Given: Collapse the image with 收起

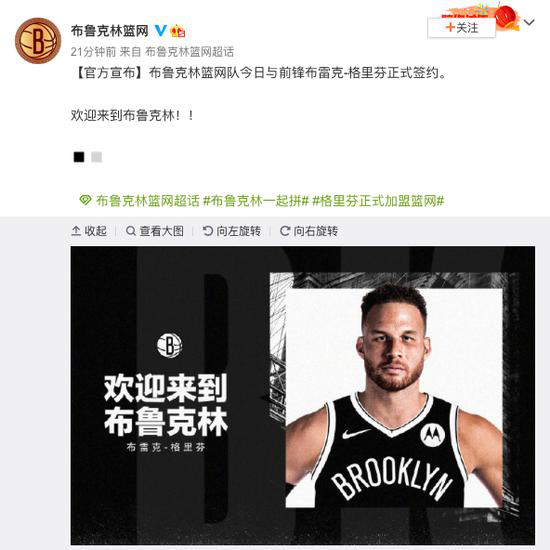Looking at the screenshot, I should point(89,231).
